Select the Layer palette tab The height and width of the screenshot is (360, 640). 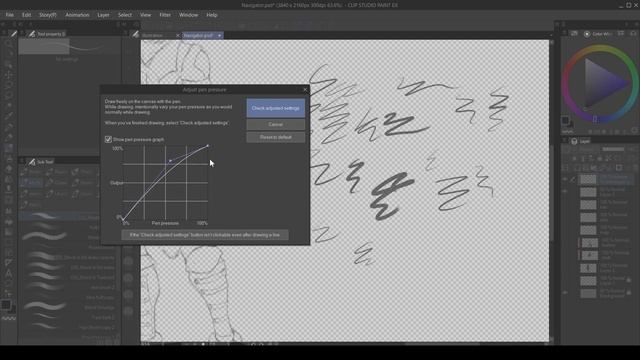click(x=581, y=141)
